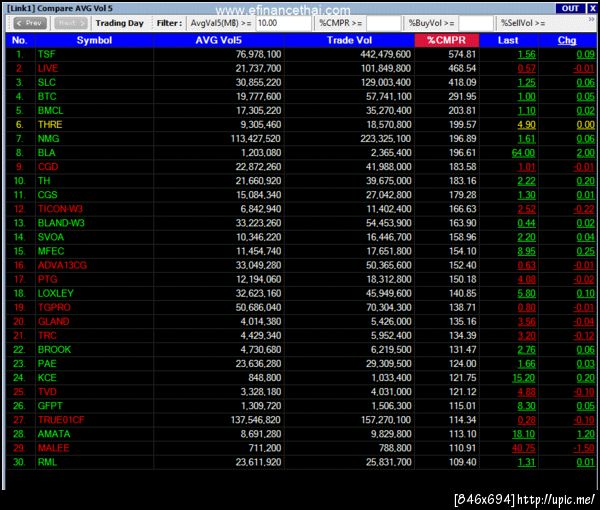Click the OUT button in title bar
600x510 pixels.
pyautogui.click(x=570, y=8)
